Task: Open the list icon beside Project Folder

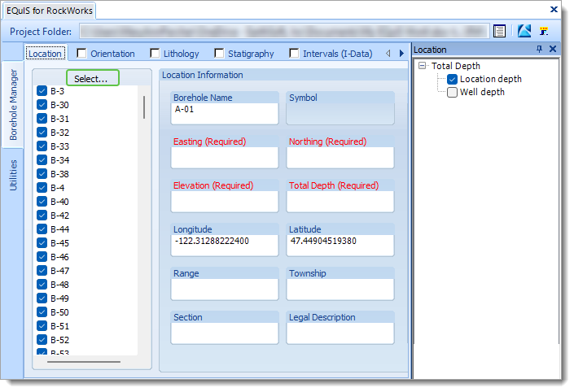Action: (x=499, y=31)
